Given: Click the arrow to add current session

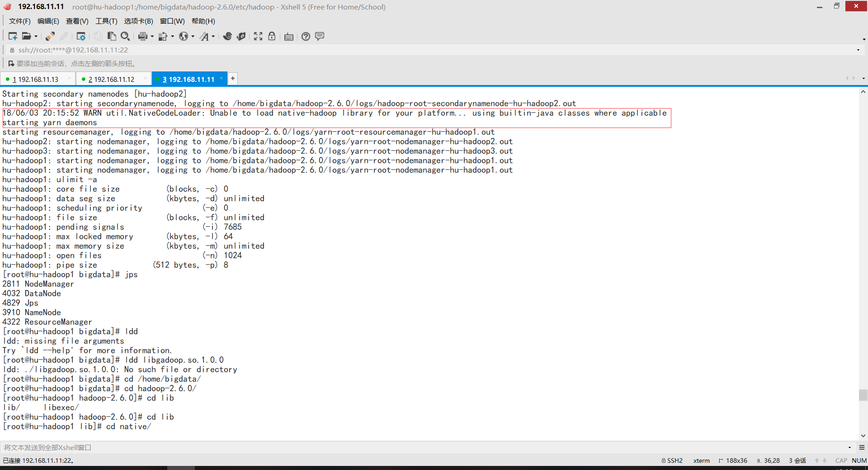Looking at the screenshot, I should [11, 63].
